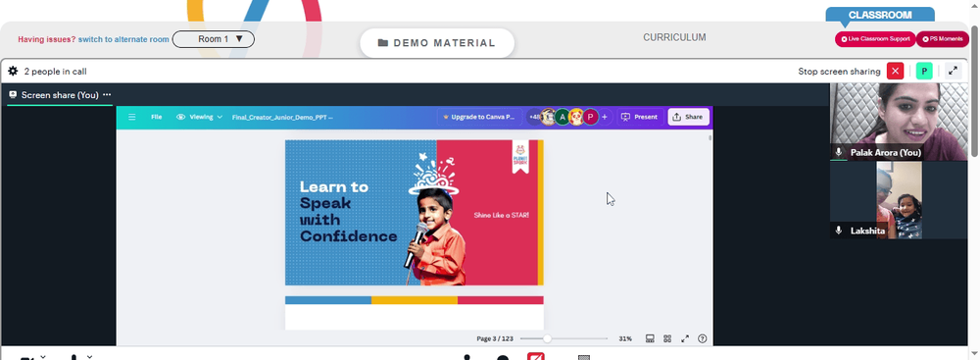Click Lakshita microphone icon
The width and height of the screenshot is (980, 360).
pos(839,231)
